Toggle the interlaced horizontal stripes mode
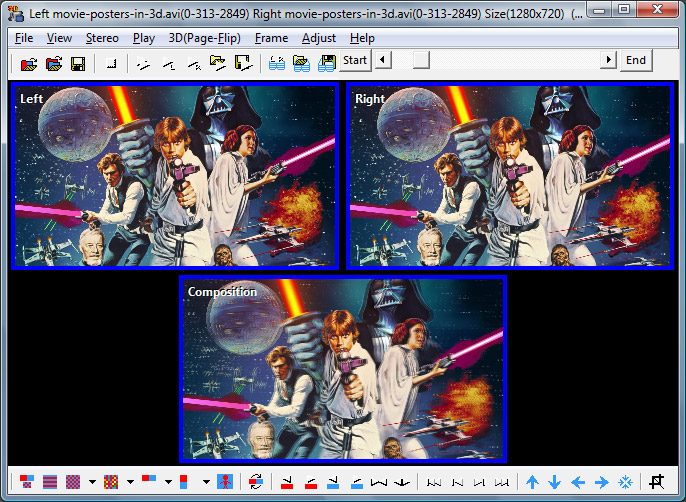The image size is (686, 502). [50, 482]
